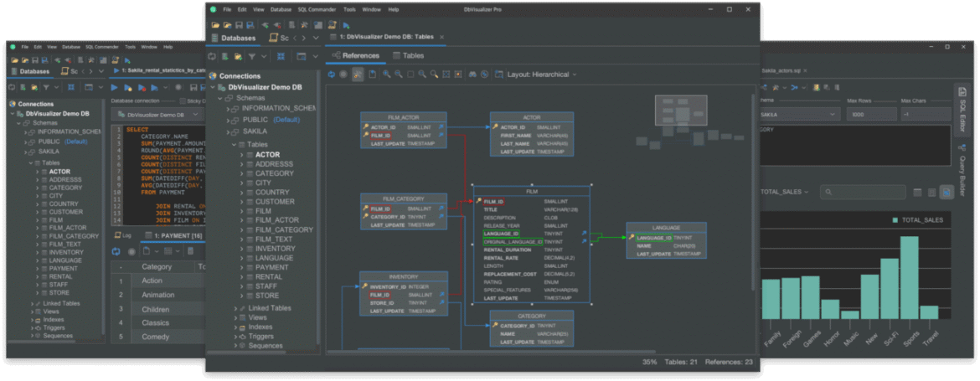The width and height of the screenshot is (980, 381).
Task: Open the Help menu in left window
Action: pyautogui.click(x=168, y=47)
